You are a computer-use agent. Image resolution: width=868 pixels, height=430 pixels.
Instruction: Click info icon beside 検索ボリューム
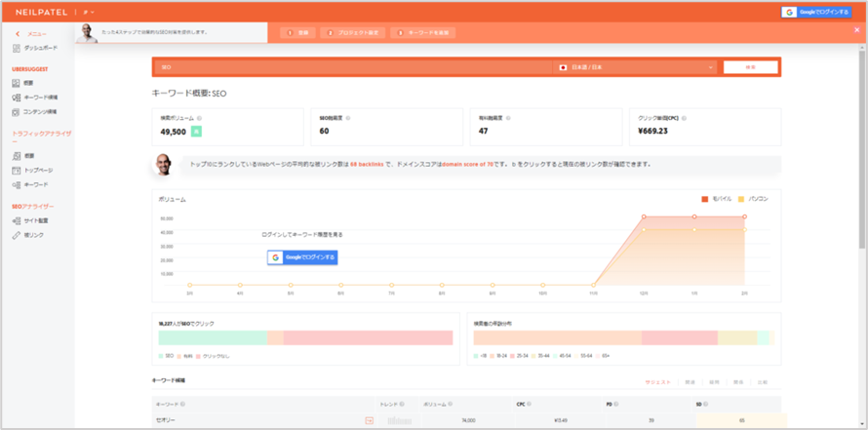(x=199, y=118)
